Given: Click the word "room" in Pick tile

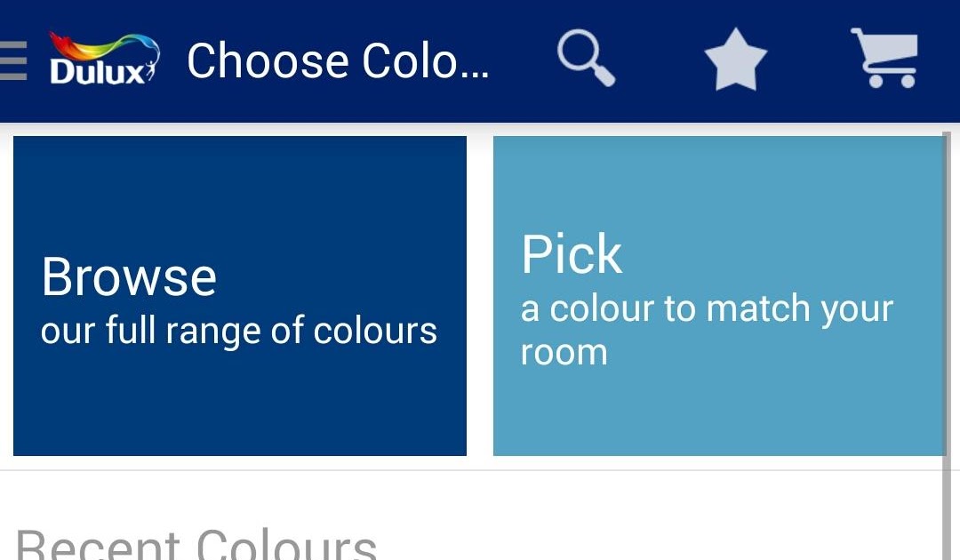Looking at the screenshot, I should point(564,353).
